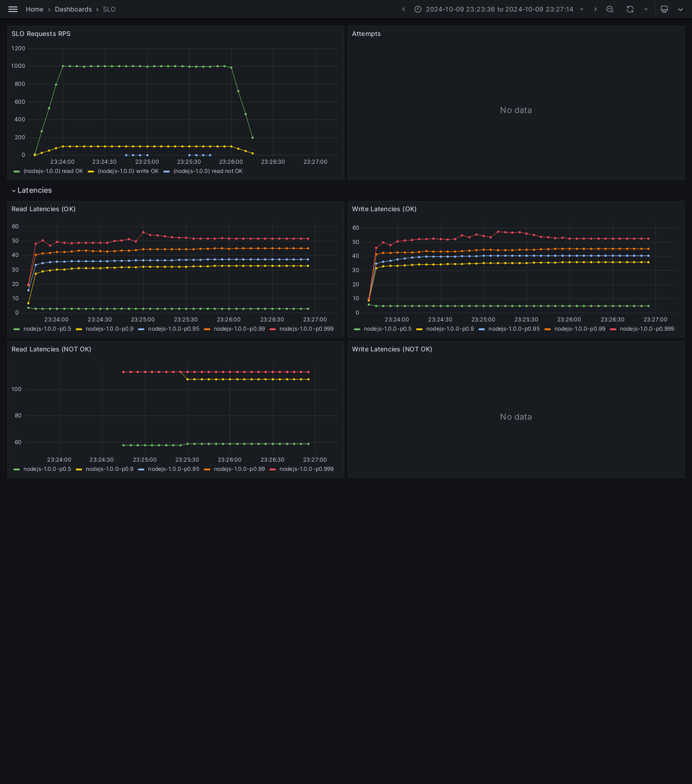The width and height of the screenshot is (692, 784).
Task: Open the Attempts panel title
Action: pos(366,34)
